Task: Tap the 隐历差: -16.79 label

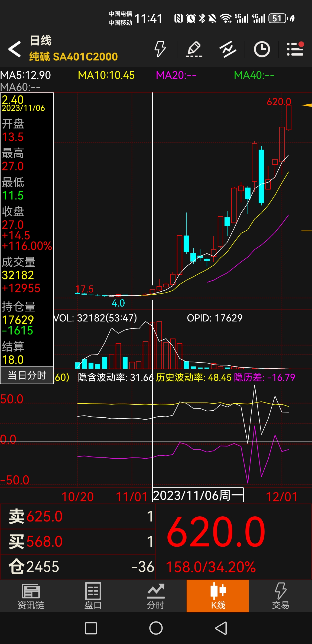Action: point(265,377)
